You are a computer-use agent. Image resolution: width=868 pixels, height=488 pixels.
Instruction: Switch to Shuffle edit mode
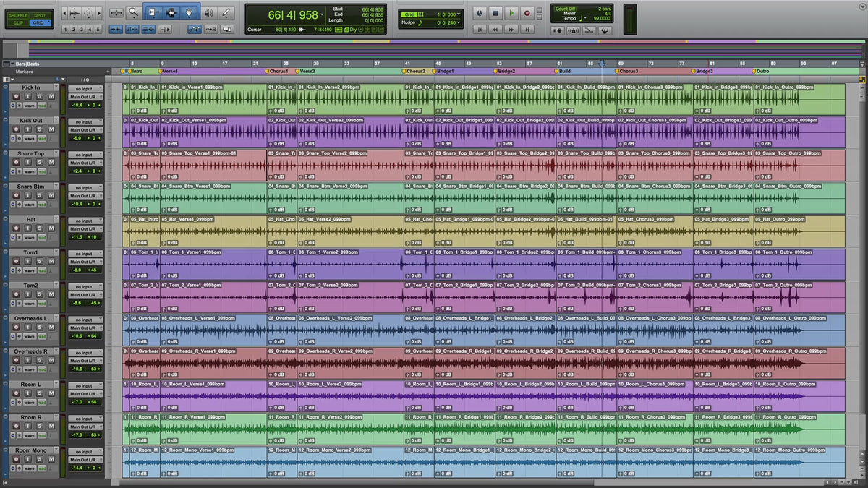pyautogui.click(x=17, y=14)
